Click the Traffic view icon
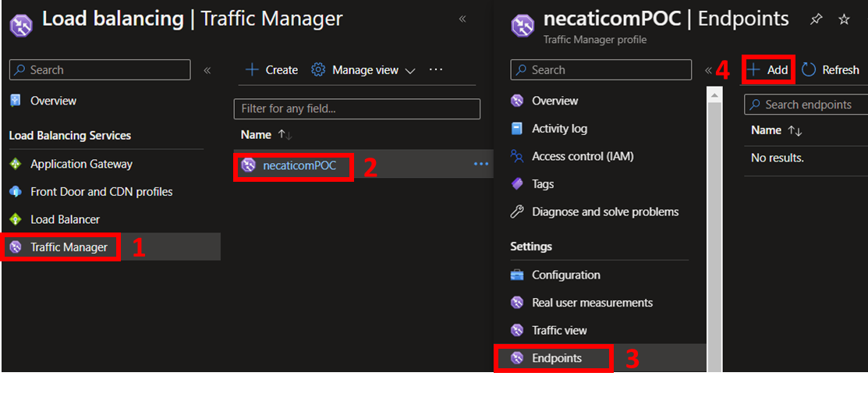The image size is (868, 394). pos(516,330)
